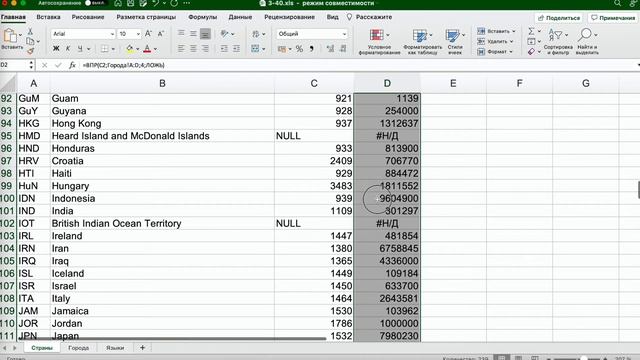Click increase decimal places icon
Screen dimensions: 640x360
pos(330,49)
